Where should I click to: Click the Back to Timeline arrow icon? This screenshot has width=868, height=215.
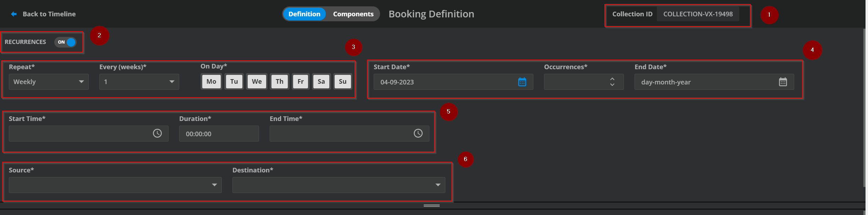coord(14,14)
